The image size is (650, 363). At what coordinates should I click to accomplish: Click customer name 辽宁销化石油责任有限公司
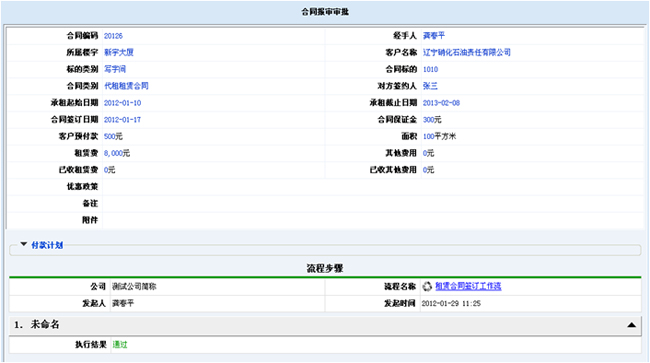point(467,53)
